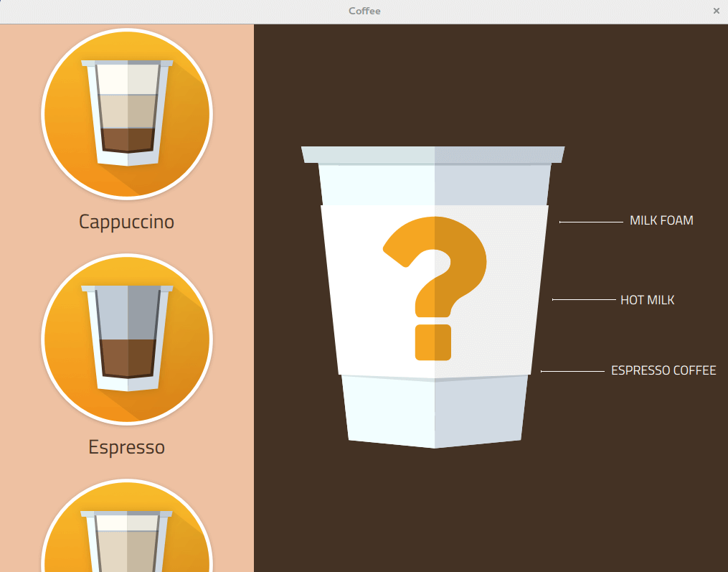Screen dimensions: 728x572
Task: Click the square dot beneath the question mark
Action: [433, 342]
